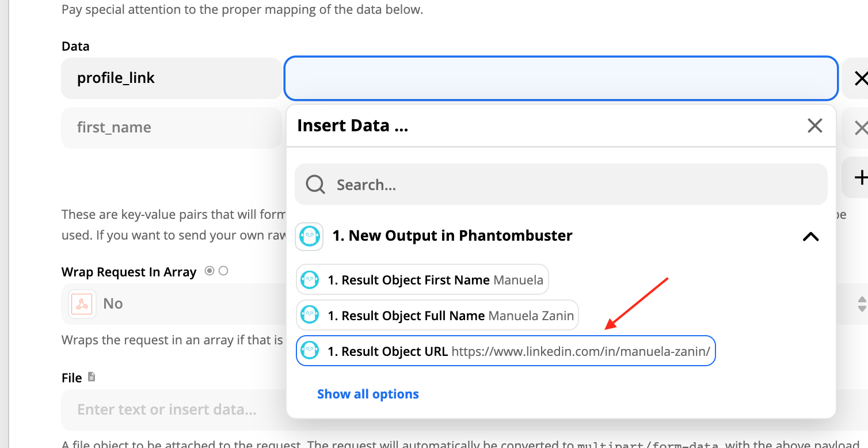868x448 pixels.
Task: Click Phantombuster app icon in section header
Action: pos(310,236)
